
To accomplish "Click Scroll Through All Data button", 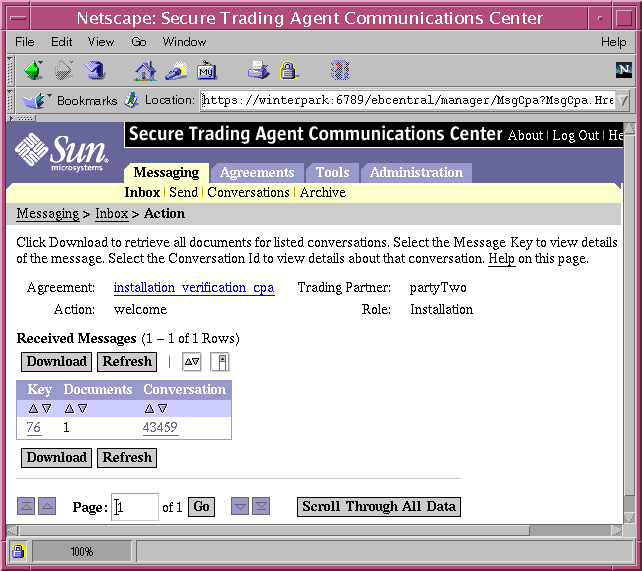I will point(379,507).
